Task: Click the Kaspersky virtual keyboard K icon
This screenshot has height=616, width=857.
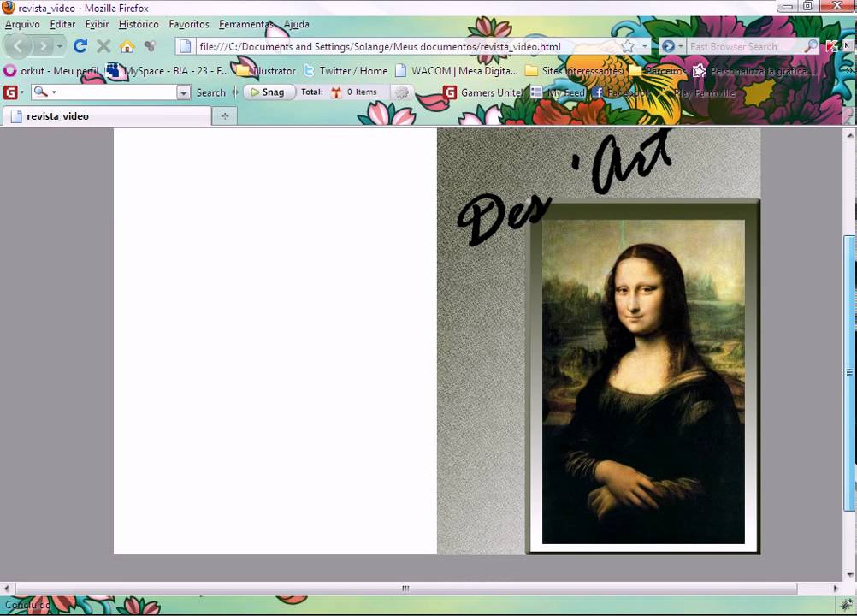Action: (x=847, y=45)
